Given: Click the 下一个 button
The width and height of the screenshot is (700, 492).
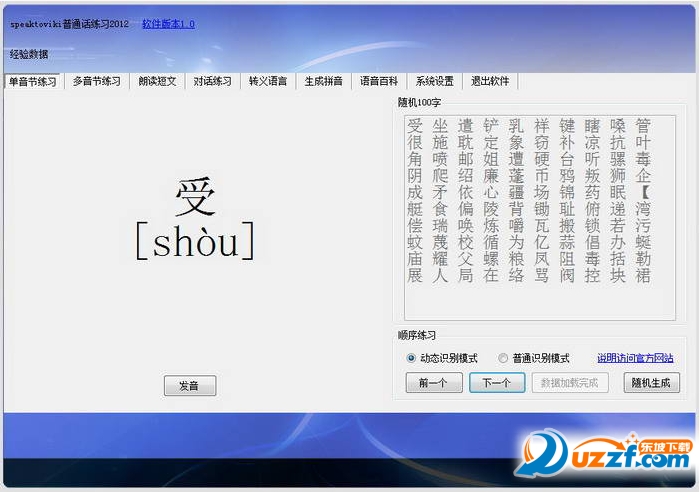Looking at the screenshot, I should (x=497, y=383).
